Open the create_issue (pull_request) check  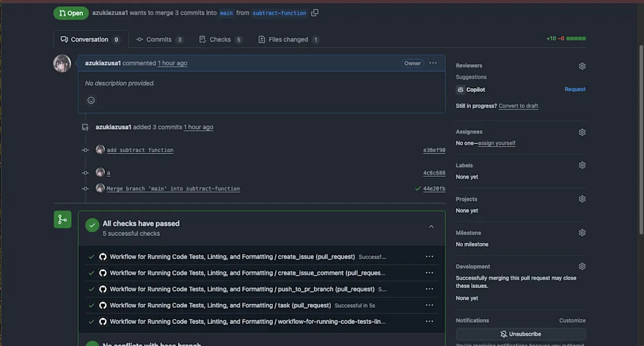(232, 257)
